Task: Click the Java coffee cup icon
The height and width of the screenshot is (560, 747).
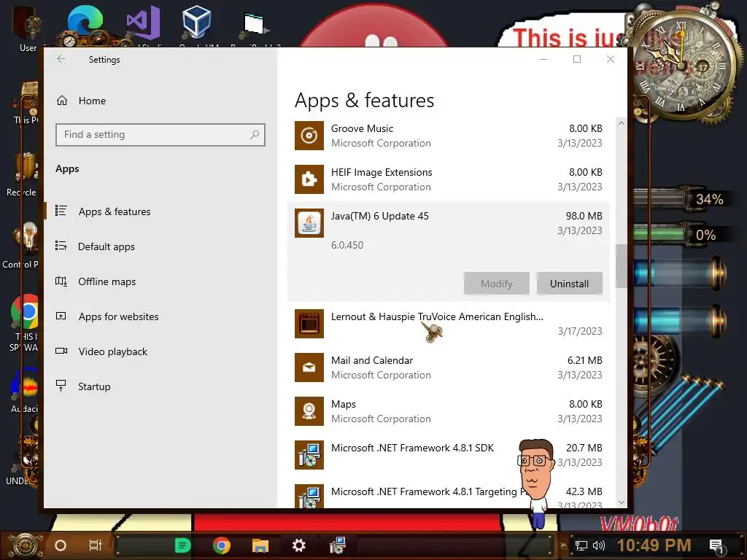Action: click(x=309, y=223)
